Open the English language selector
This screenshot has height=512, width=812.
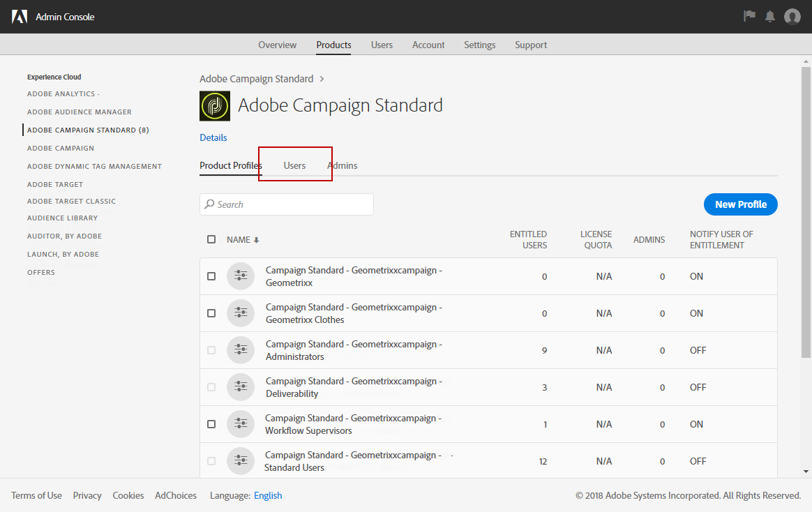point(268,495)
